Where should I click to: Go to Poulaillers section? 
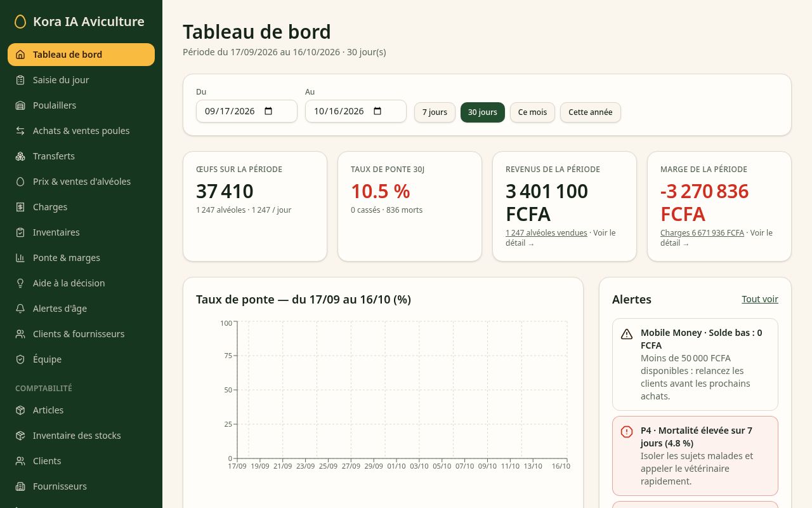tap(81, 105)
